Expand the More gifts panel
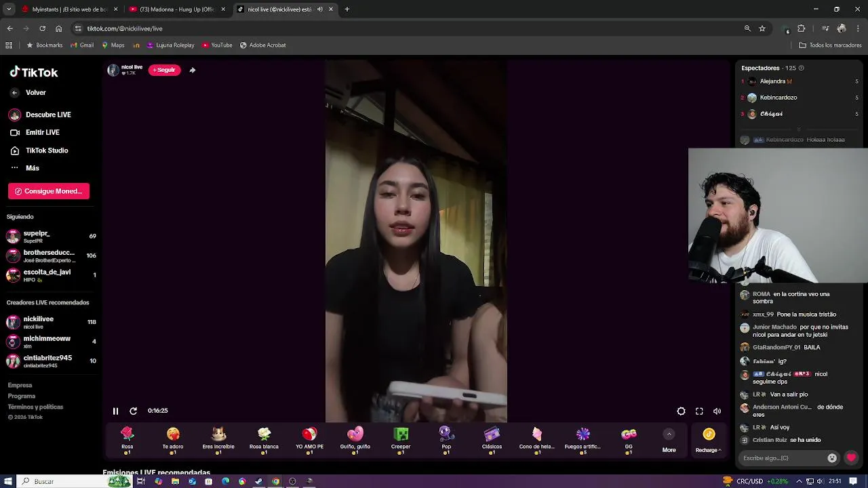The height and width of the screenshot is (488, 868). [x=669, y=441]
